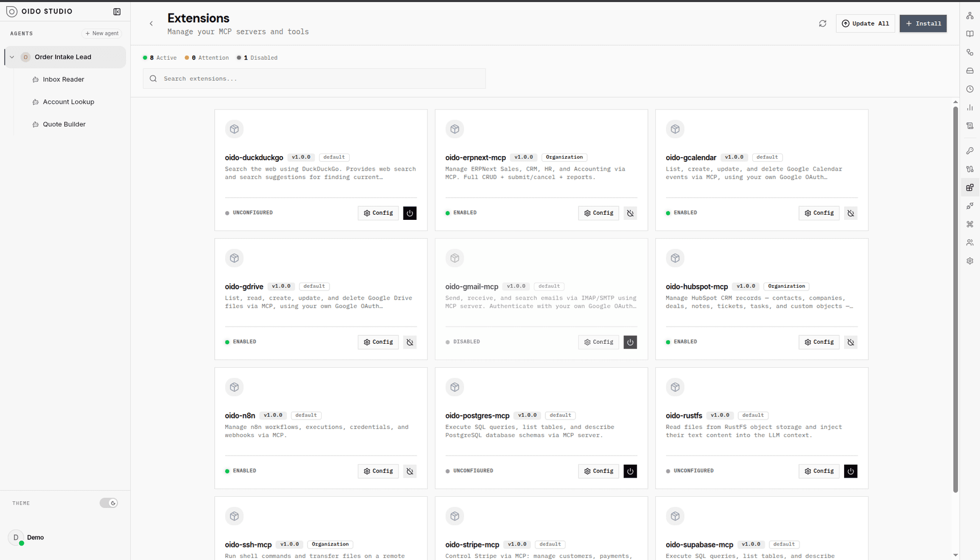Open the book documentation icon in right rail
Image resolution: width=980 pixels, height=560 pixels.
[x=970, y=34]
